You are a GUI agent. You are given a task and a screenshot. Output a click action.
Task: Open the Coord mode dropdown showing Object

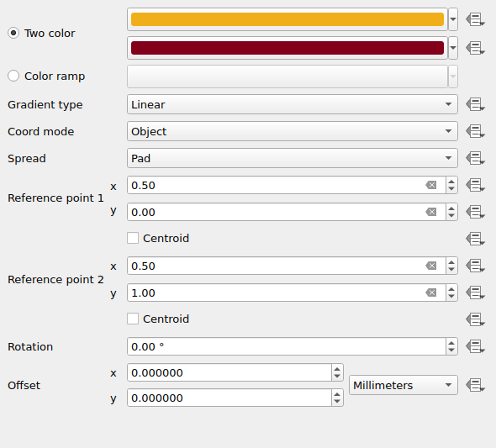click(293, 131)
